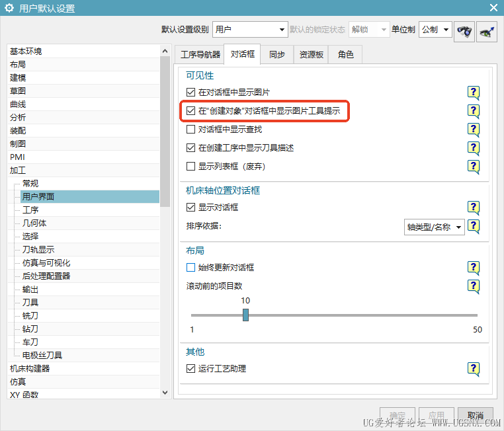Select 制图 in category tree

coord(83,144)
